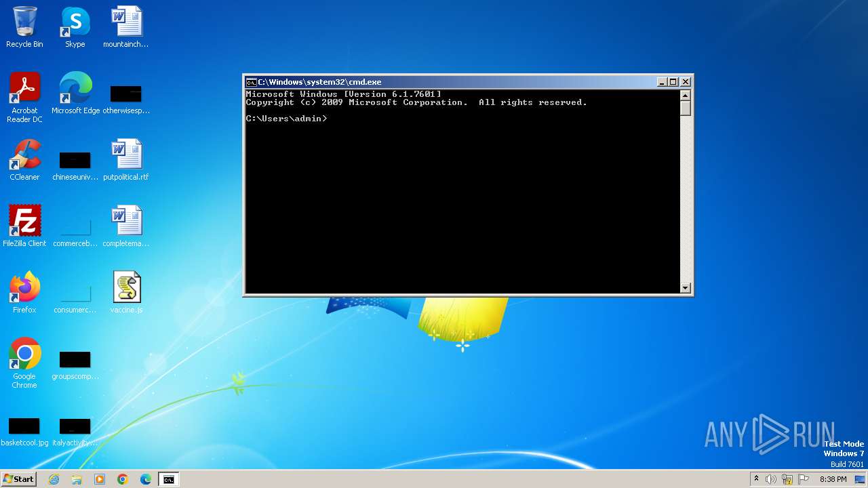Select putpolitical.rtf document icon
This screenshot has height=488, width=868.
click(126, 160)
